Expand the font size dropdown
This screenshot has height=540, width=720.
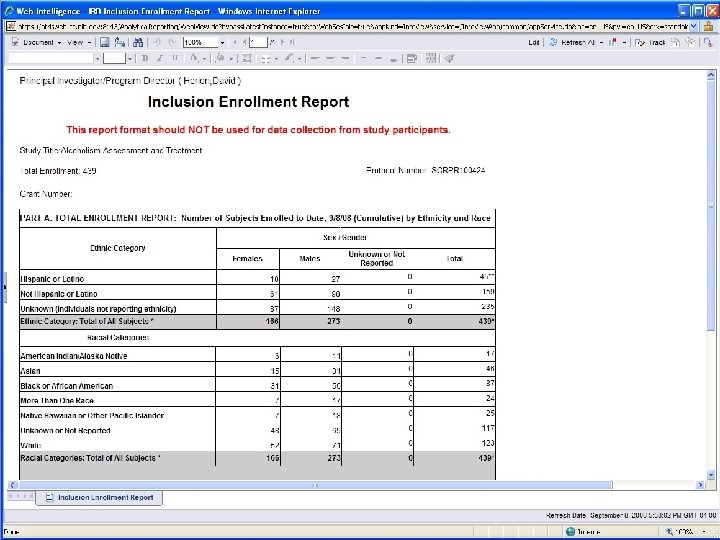click(130, 59)
